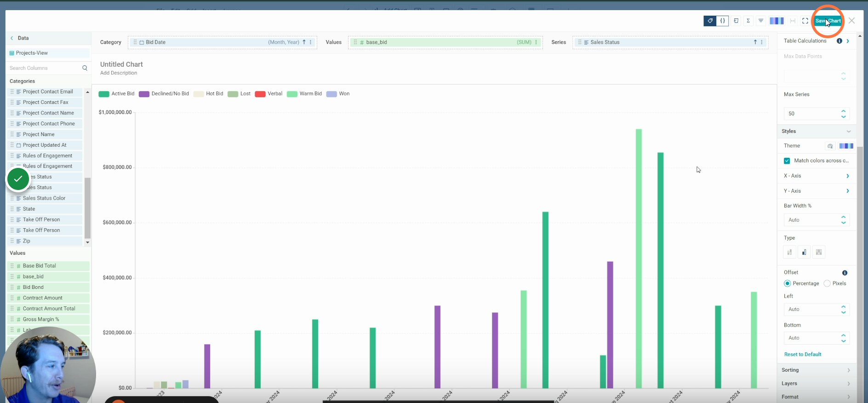Expand the Format section
The height and width of the screenshot is (403, 868).
(x=816, y=397)
